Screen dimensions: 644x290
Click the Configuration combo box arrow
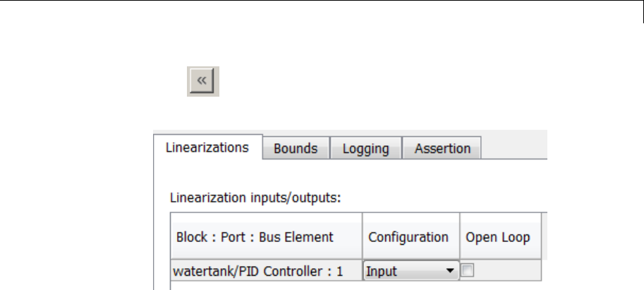tap(449, 271)
